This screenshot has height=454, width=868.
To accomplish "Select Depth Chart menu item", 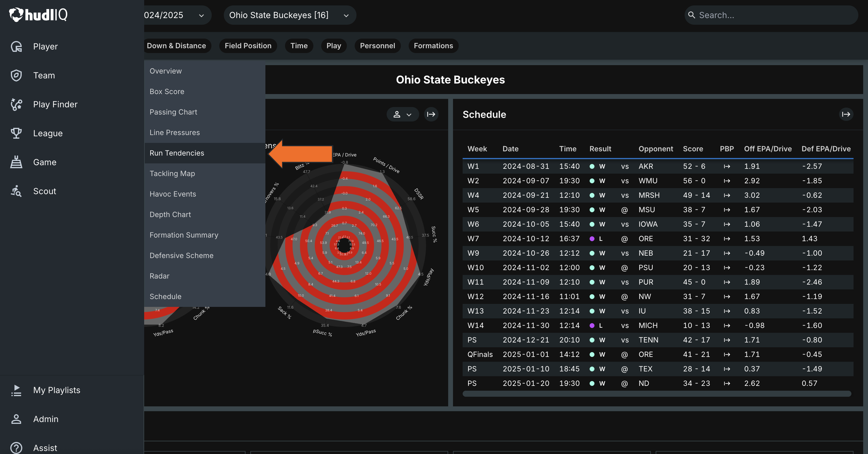I will [x=205, y=215].
